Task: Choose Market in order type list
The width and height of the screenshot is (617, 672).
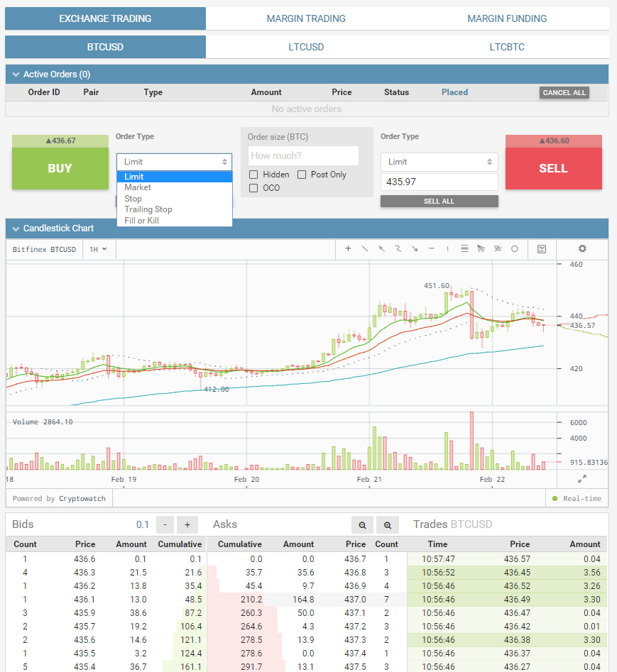Action: [175, 187]
